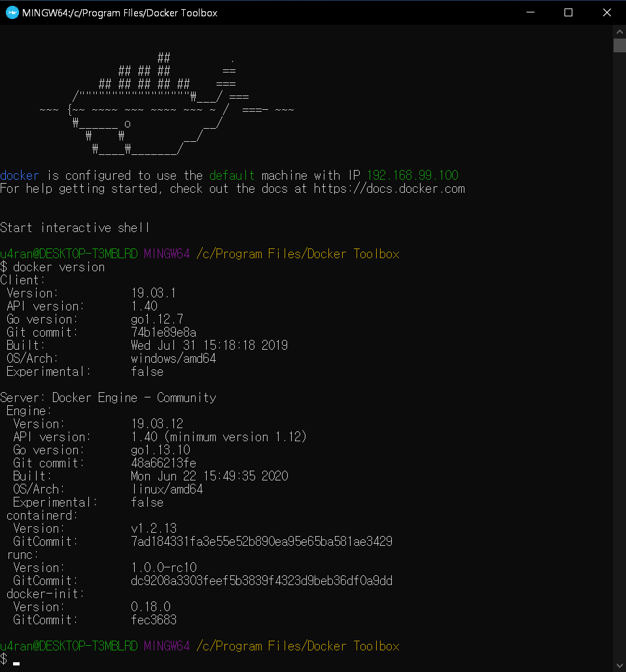Image resolution: width=626 pixels, height=672 pixels.
Task: Click runc version 1.0.0-rc10
Action: pos(164,567)
